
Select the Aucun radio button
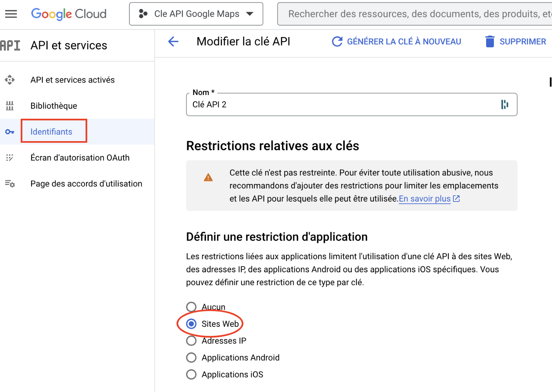point(191,307)
